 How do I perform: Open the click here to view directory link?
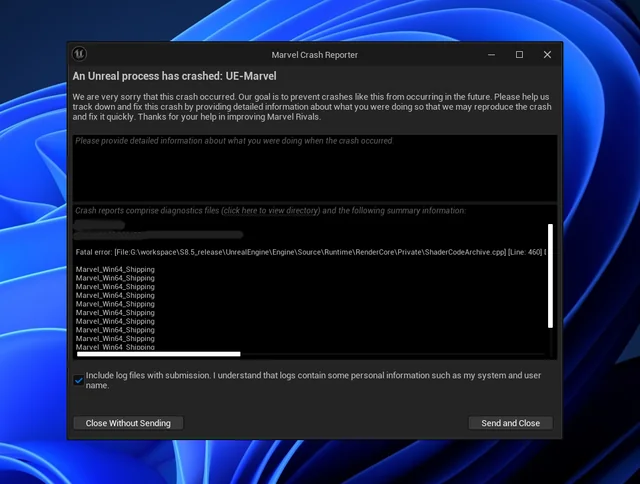[271, 211]
